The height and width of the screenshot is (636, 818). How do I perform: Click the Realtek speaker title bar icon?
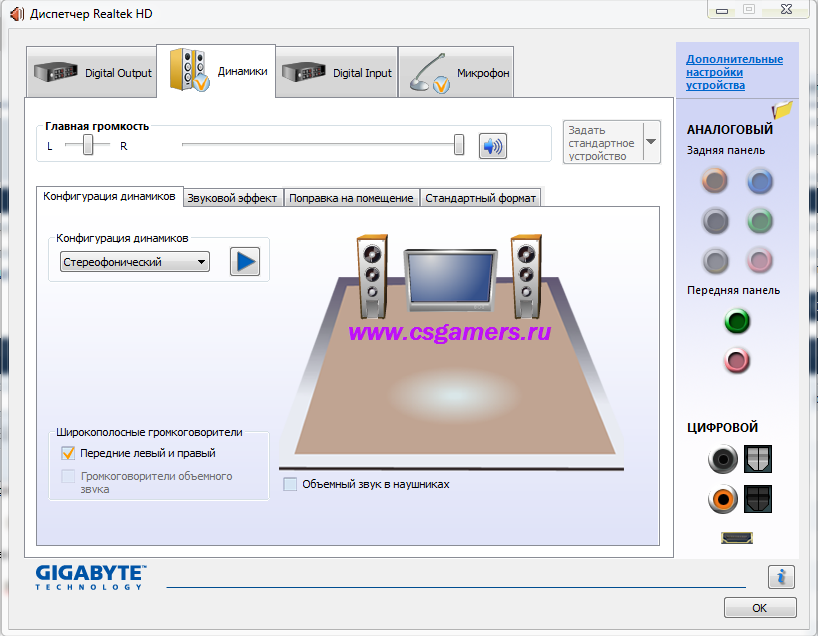point(17,14)
